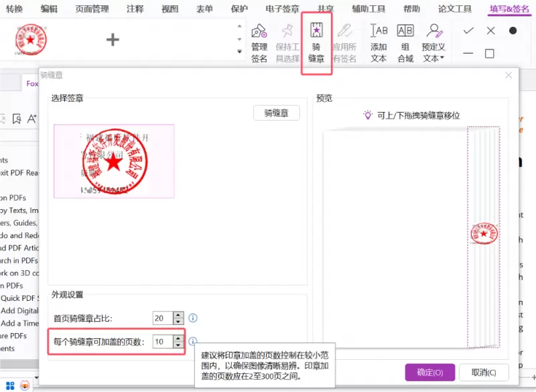The width and height of the screenshot is (536, 392).
Task: Switch to the 页面管理 tab
Action: 92,9
